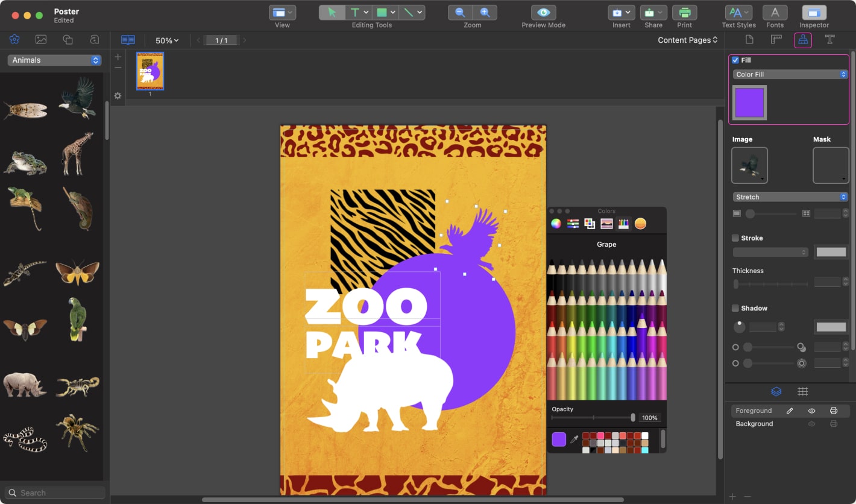Image resolution: width=856 pixels, height=504 pixels.
Task: Select the Color Wheel tab in Colors panel
Action: pos(555,224)
